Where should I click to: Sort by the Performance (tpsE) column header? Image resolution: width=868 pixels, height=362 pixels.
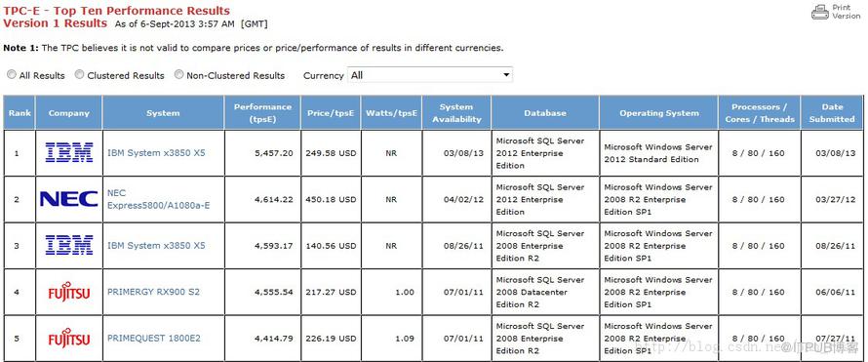262,113
